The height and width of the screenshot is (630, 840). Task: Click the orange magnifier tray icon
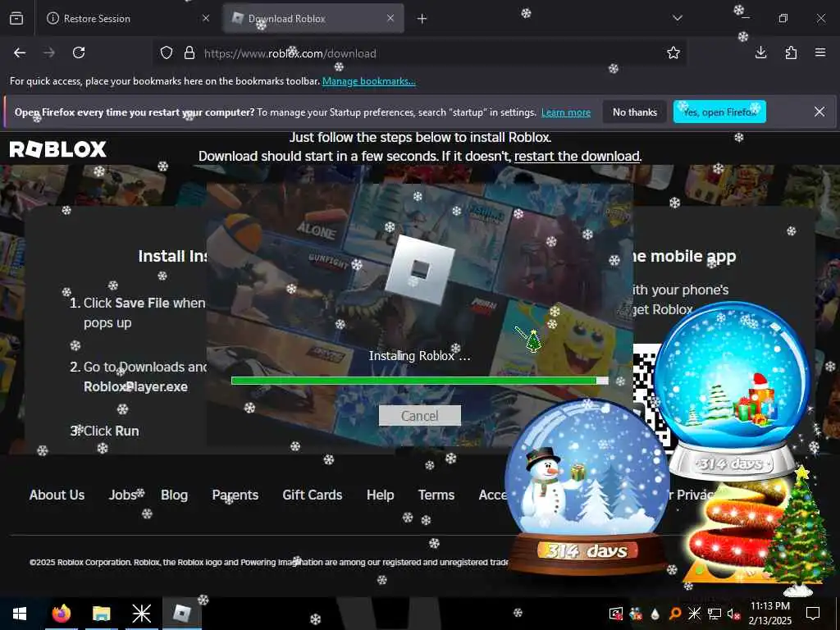click(675, 614)
